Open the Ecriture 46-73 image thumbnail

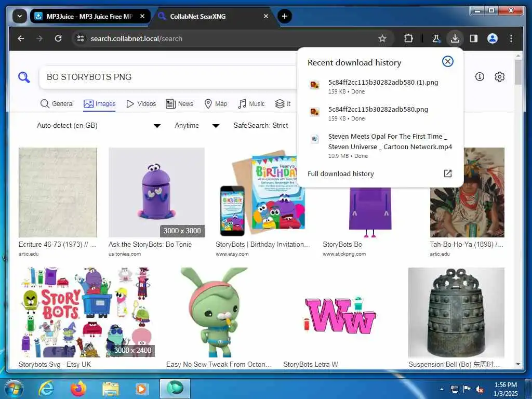click(x=58, y=192)
